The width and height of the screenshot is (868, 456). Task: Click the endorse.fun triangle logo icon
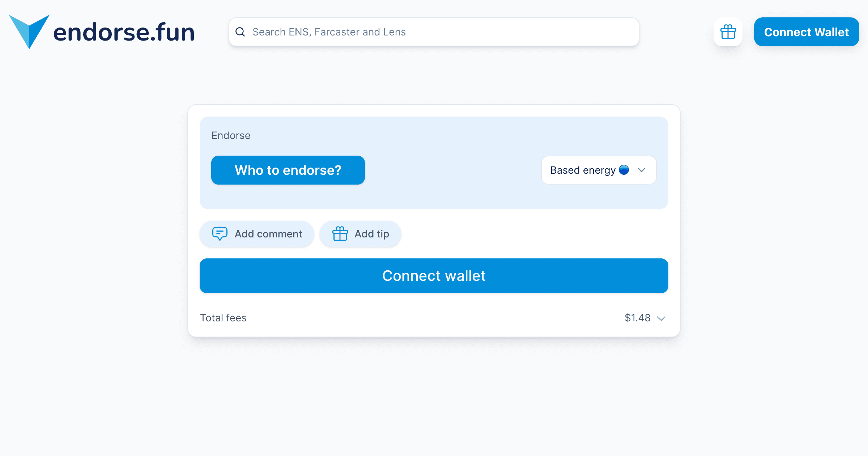tap(29, 31)
